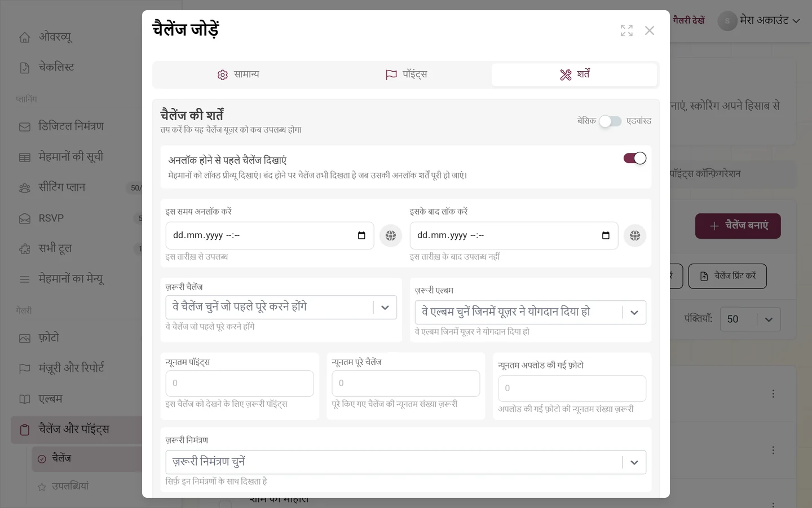The height and width of the screenshot is (508, 812).
Task: Click the इस समय अनलॉक करें date field
Action: pos(270,235)
